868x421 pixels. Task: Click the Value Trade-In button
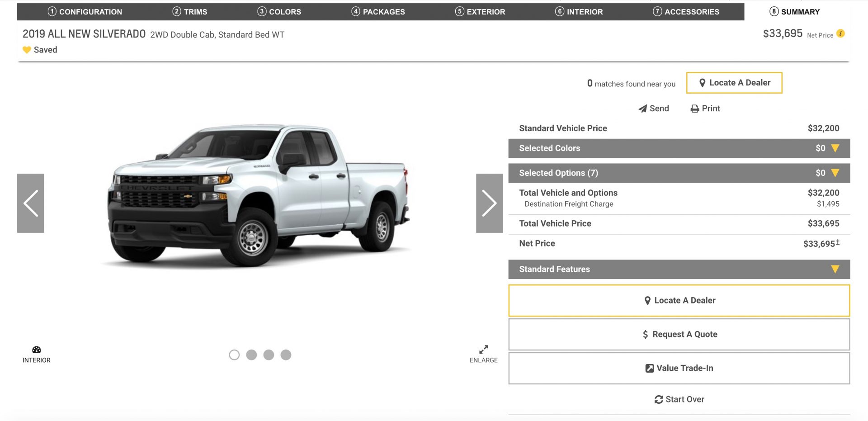[x=679, y=368]
